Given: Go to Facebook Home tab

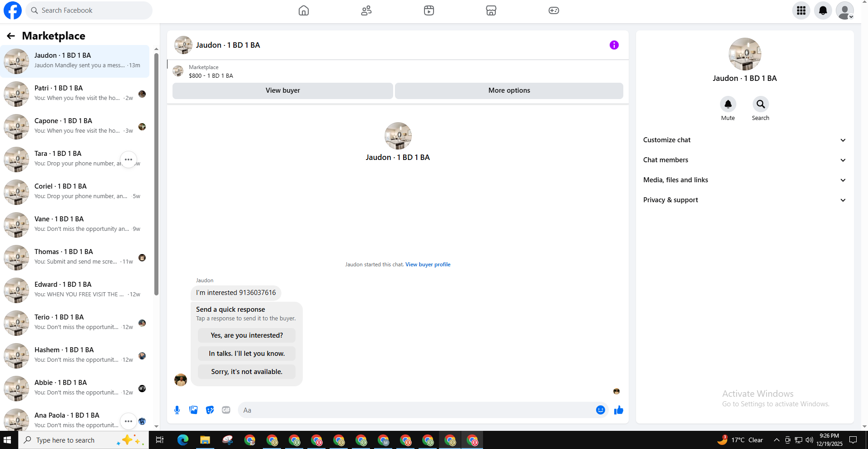Looking at the screenshot, I should (304, 10).
